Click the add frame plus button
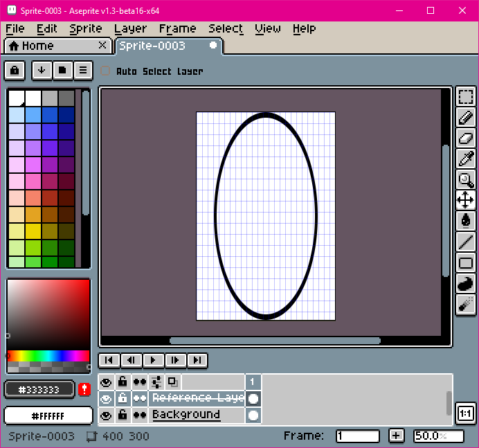 click(x=396, y=436)
